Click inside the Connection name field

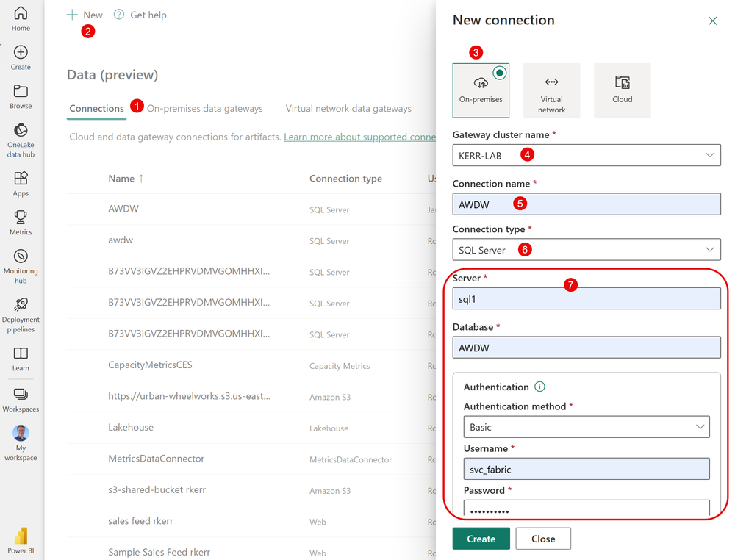pyautogui.click(x=586, y=204)
